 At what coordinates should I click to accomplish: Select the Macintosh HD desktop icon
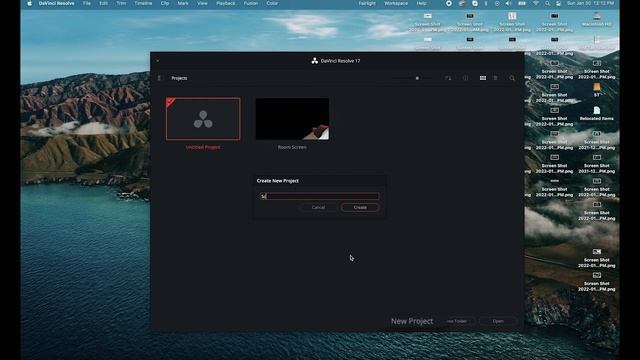coord(597,19)
